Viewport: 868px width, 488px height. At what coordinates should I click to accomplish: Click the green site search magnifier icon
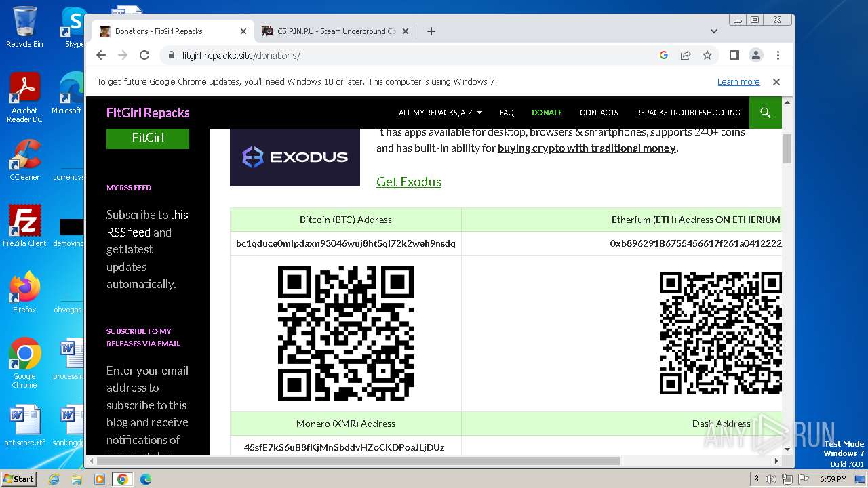pyautogui.click(x=766, y=113)
